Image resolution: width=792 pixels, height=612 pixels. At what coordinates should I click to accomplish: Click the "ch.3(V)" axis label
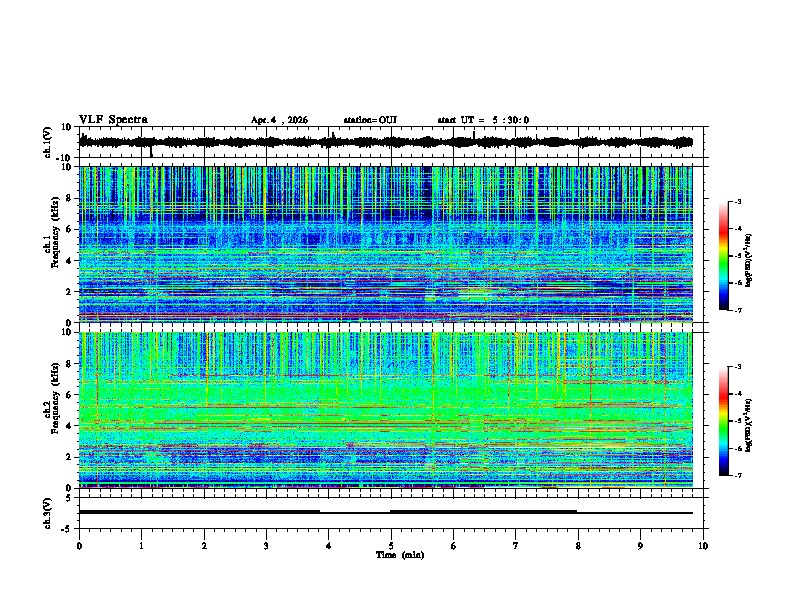[x=47, y=513]
